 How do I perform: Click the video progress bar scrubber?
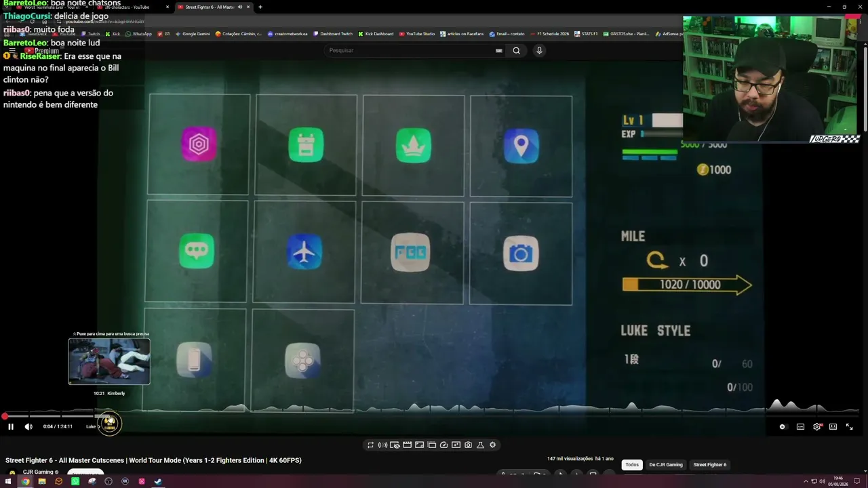click(5, 416)
